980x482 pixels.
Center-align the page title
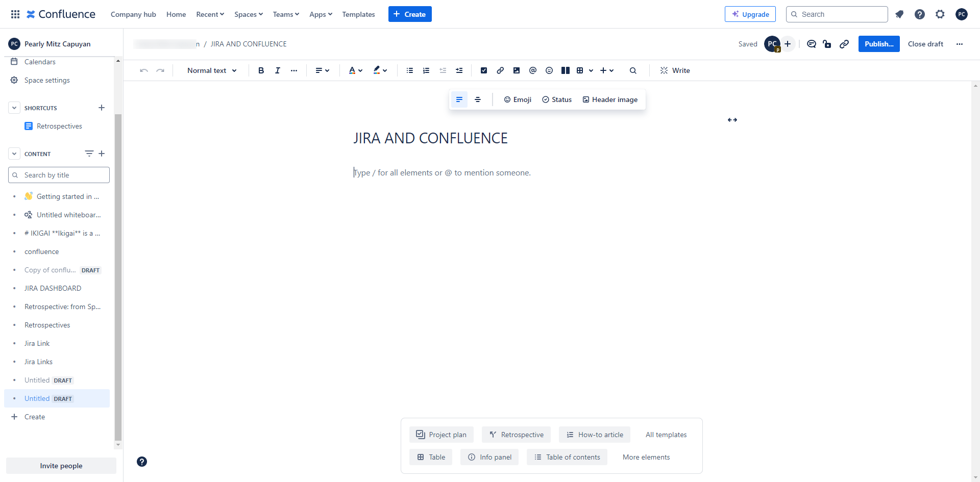pos(478,99)
